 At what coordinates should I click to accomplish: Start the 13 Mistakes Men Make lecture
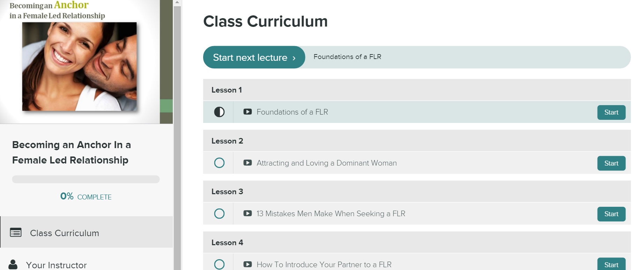pos(611,214)
